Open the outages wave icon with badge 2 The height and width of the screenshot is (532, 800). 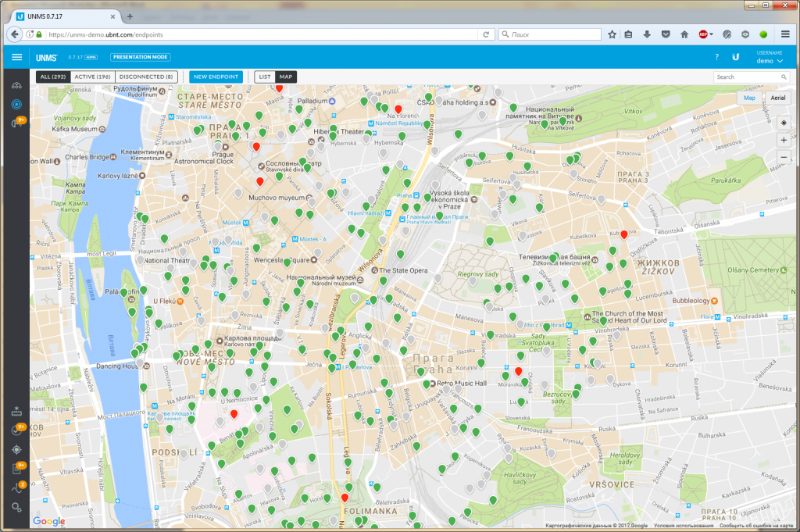[x=16, y=488]
